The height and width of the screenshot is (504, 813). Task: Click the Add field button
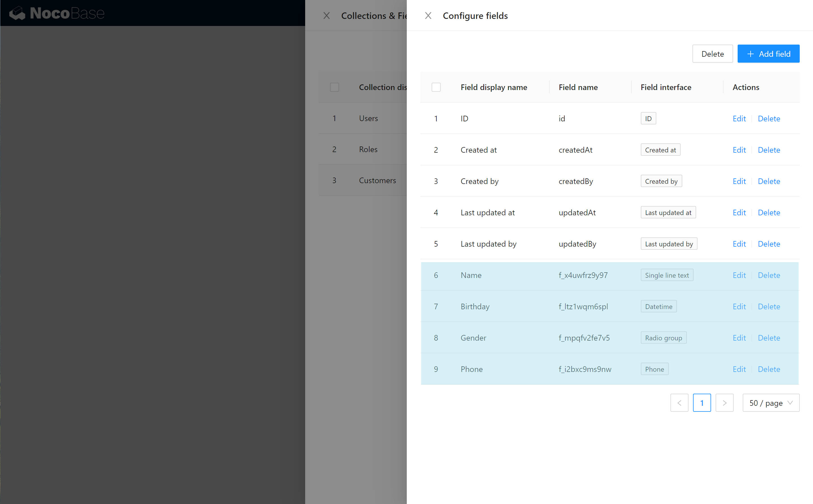pyautogui.click(x=768, y=54)
